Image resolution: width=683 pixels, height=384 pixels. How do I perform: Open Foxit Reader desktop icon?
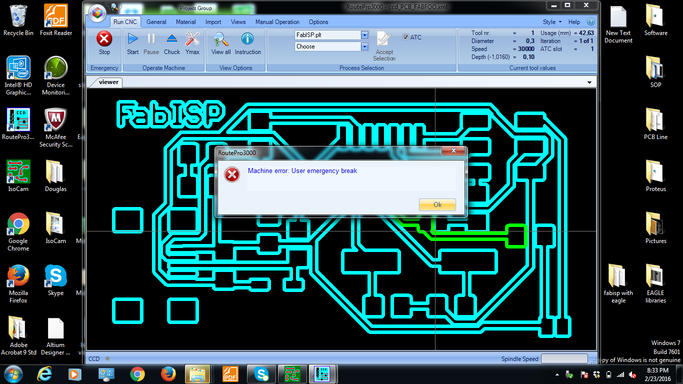(56, 20)
